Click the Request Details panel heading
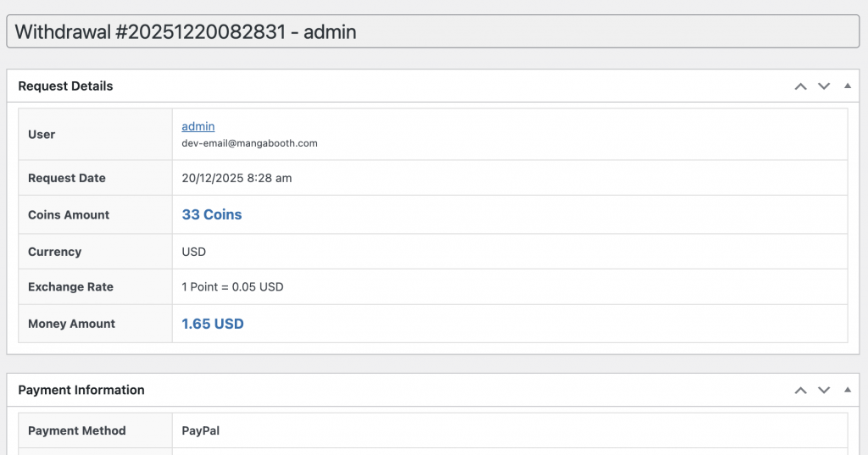 pyautogui.click(x=65, y=86)
